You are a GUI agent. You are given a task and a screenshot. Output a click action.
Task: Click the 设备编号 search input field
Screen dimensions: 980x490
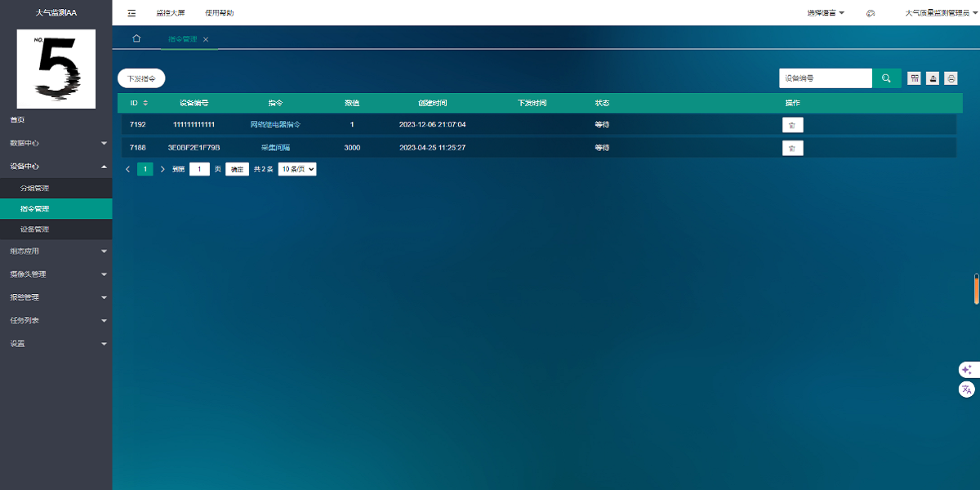pyautogui.click(x=825, y=78)
